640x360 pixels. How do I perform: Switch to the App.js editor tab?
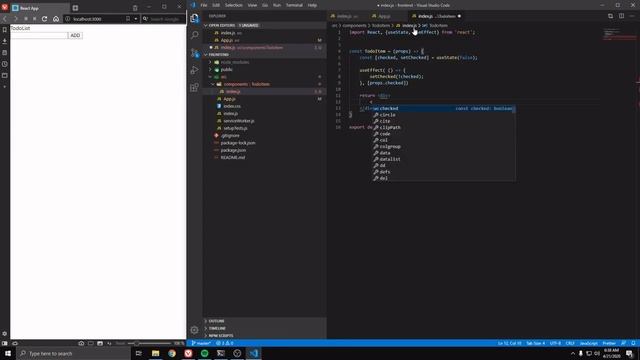384,16
